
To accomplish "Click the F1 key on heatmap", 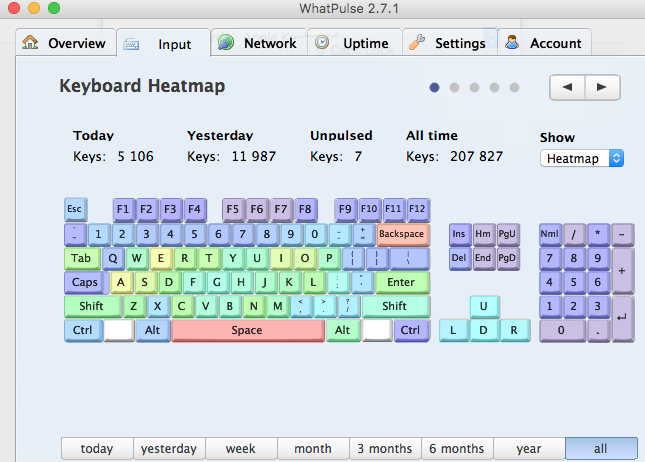I will 124,210.
